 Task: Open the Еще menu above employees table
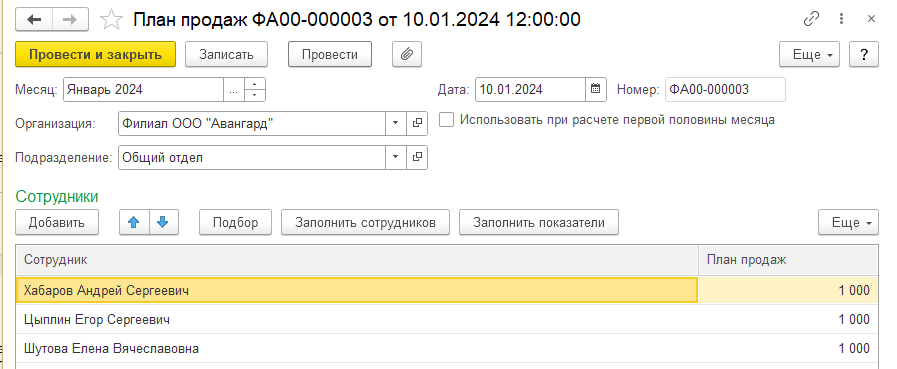pyautogui.click(x=848, y=223)
